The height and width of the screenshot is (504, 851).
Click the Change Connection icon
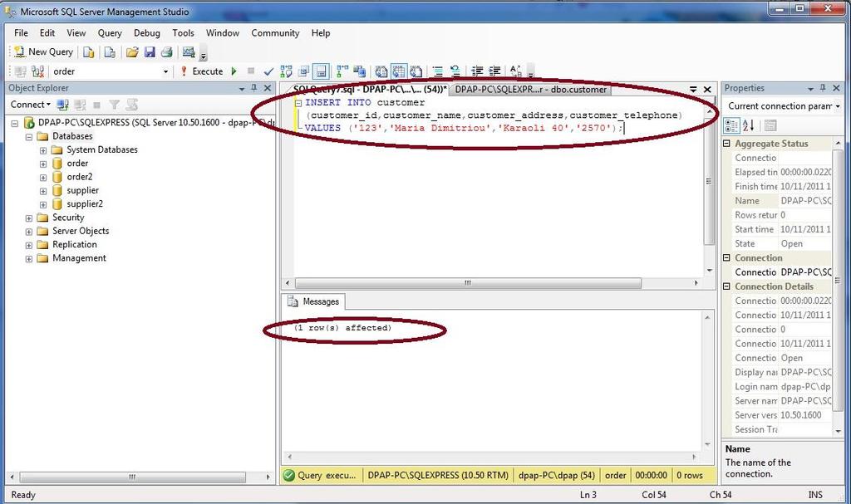37,71
